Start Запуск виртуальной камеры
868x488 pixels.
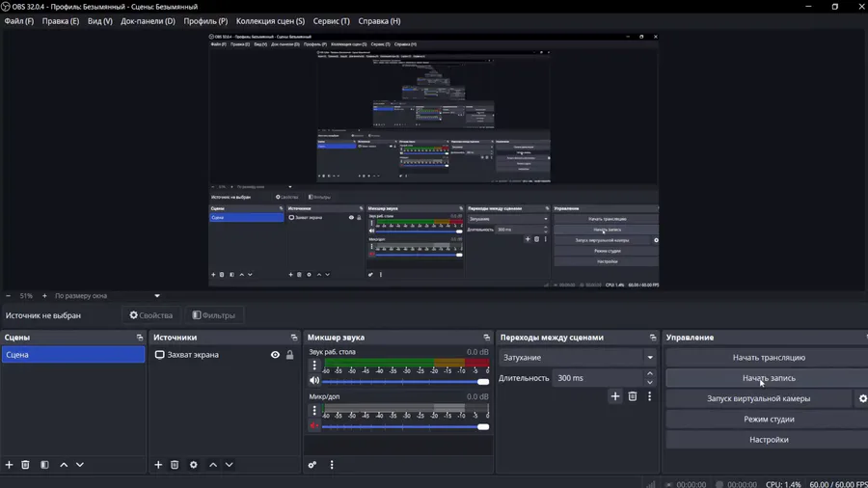[758, 398]
